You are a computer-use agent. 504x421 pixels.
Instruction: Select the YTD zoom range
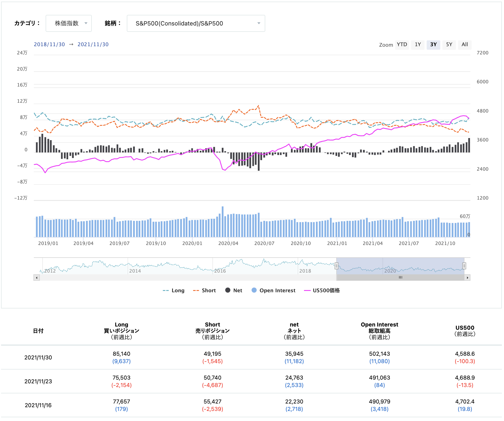point(402,45)
